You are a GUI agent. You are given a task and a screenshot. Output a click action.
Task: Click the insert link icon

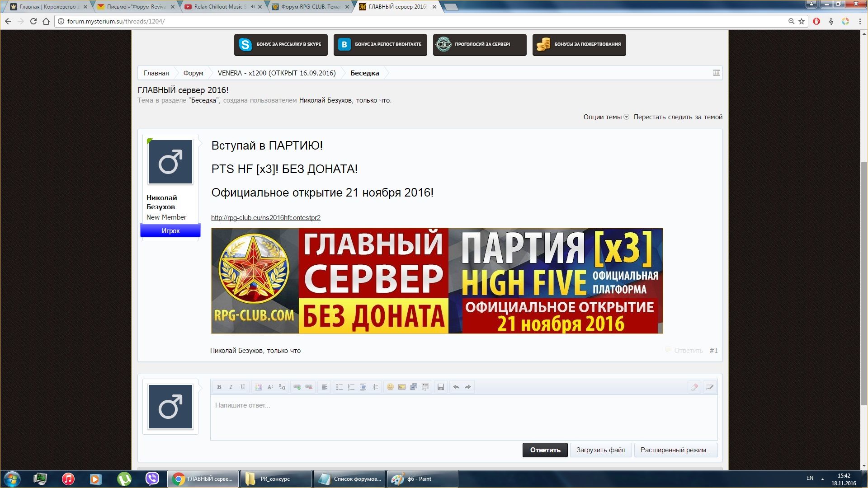click(297, 387)
